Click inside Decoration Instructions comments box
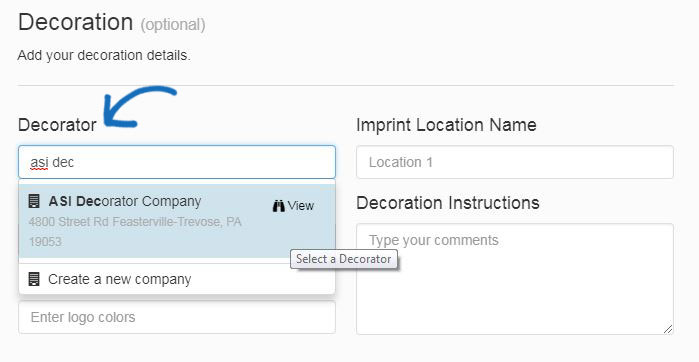The image size is (699, 362). [515, 279]
